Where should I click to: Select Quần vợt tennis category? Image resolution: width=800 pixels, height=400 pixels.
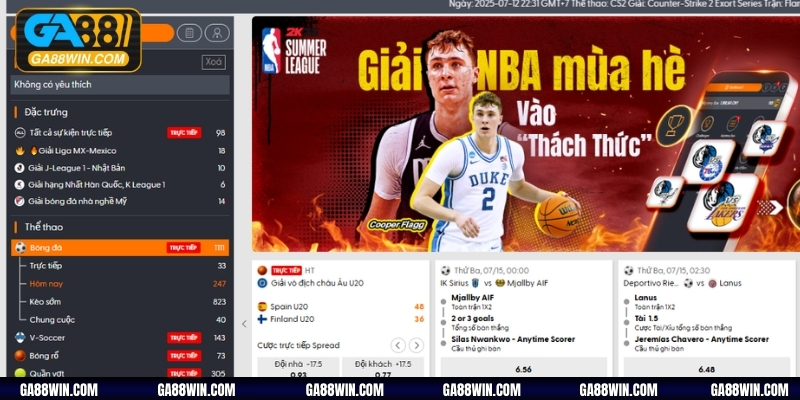(120, 373)
